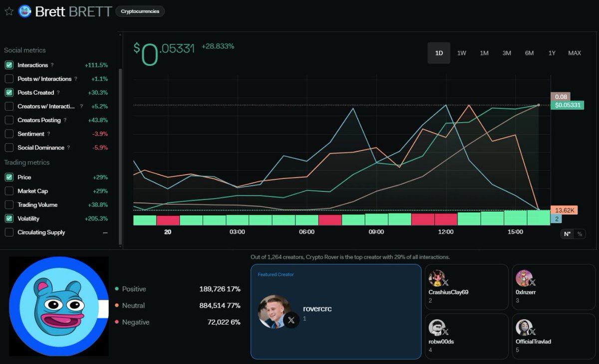Switch chart to 3M range
This screenshot has width=599, height=364.
click(x=507, y=53)
